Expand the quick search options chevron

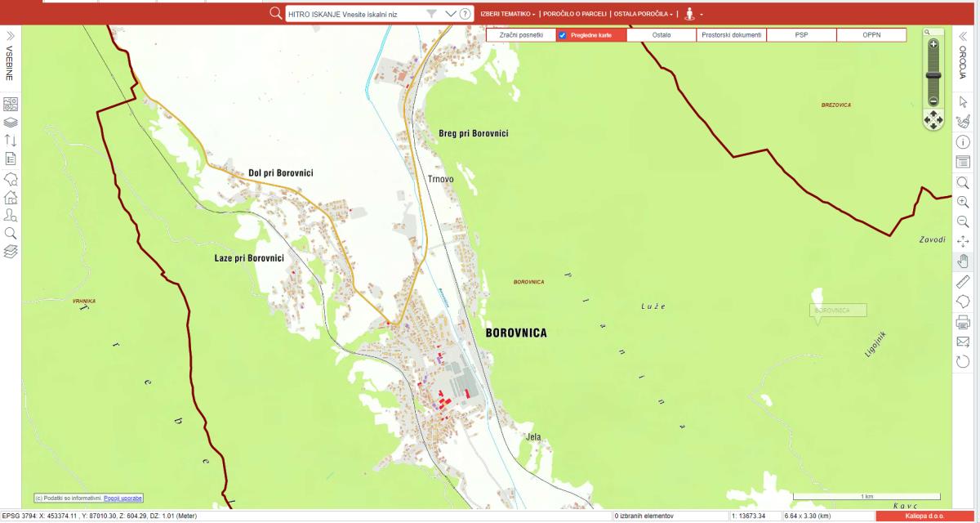point(450,14)
